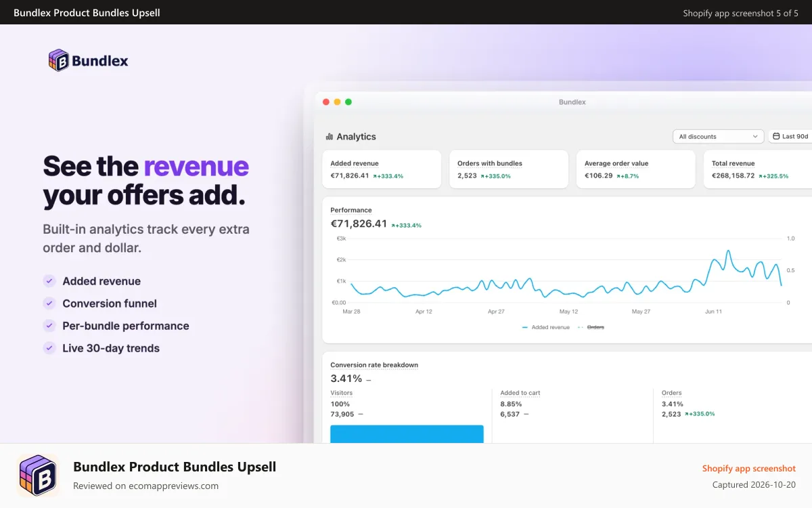Click the €106.29 average order value
812x508 pixels.
[599, 175]
